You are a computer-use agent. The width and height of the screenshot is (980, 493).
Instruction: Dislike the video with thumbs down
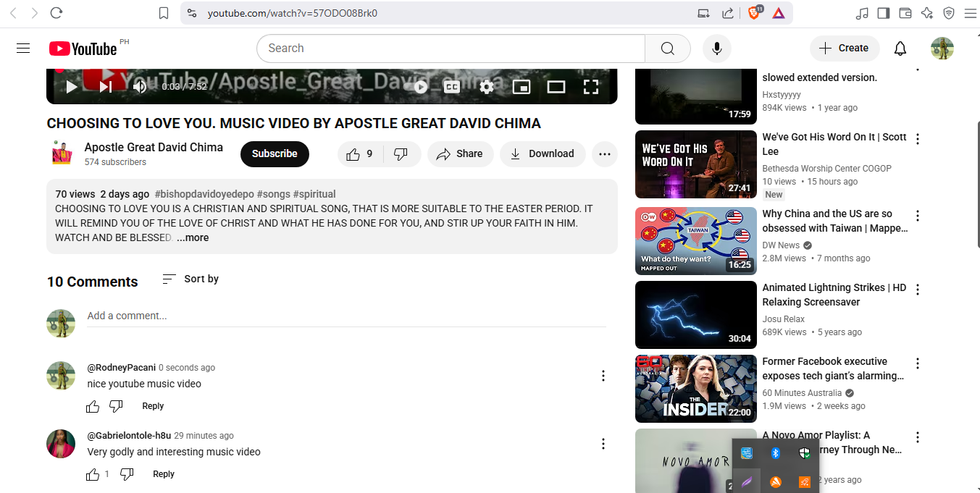(x=401, y=153)
